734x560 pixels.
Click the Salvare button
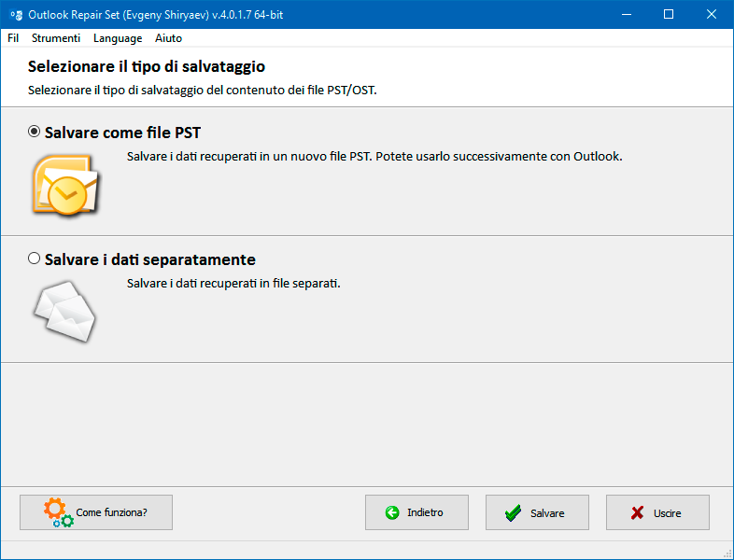537,512
